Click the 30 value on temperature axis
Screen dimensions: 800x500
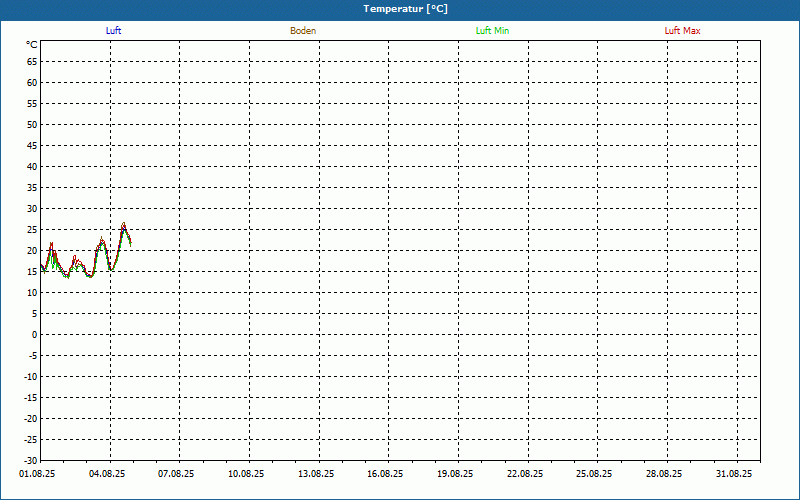32,209
